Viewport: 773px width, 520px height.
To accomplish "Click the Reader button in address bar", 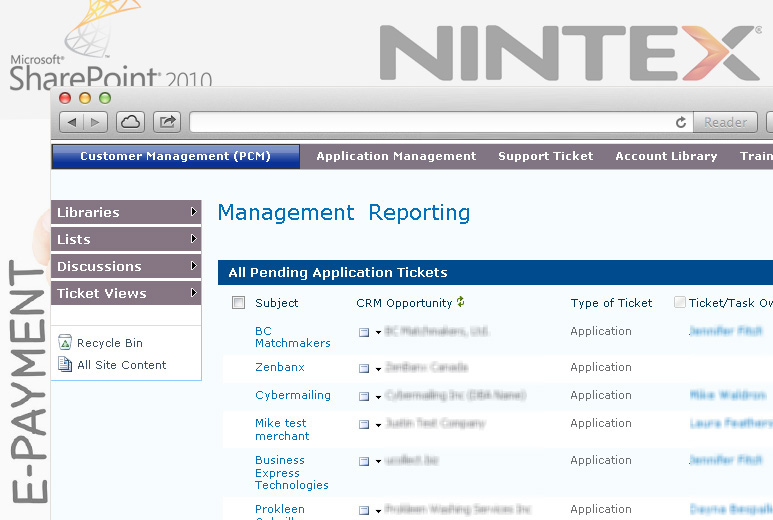I will (725, 122).
